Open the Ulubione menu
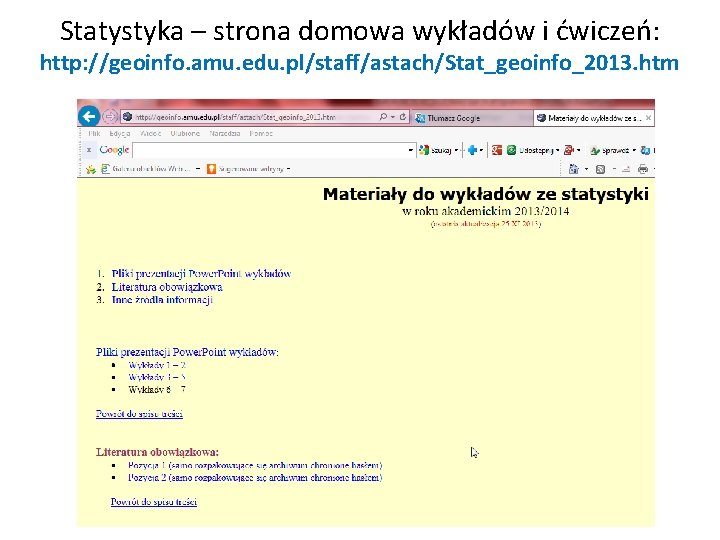This screenshot has height=540, width=720. click(185, 133)
